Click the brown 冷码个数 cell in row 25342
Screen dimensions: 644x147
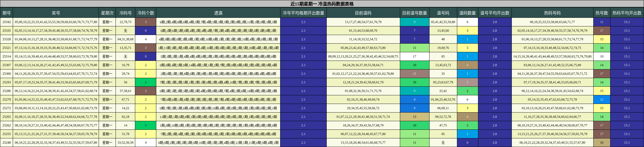tap(146, 22)
